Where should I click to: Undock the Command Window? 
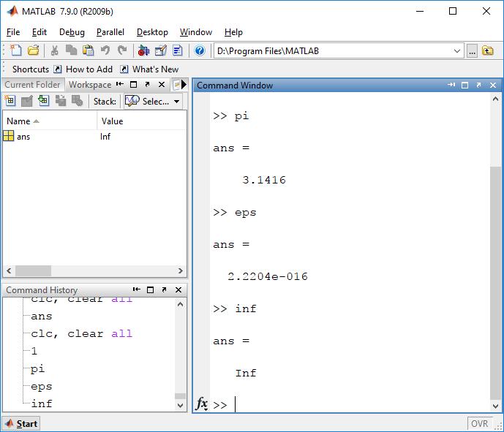point(478,85)
